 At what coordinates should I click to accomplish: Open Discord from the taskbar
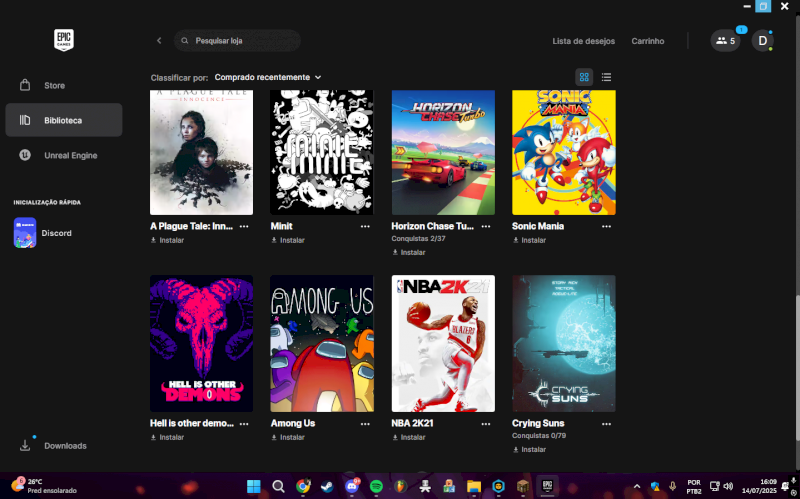pos(352,486)
